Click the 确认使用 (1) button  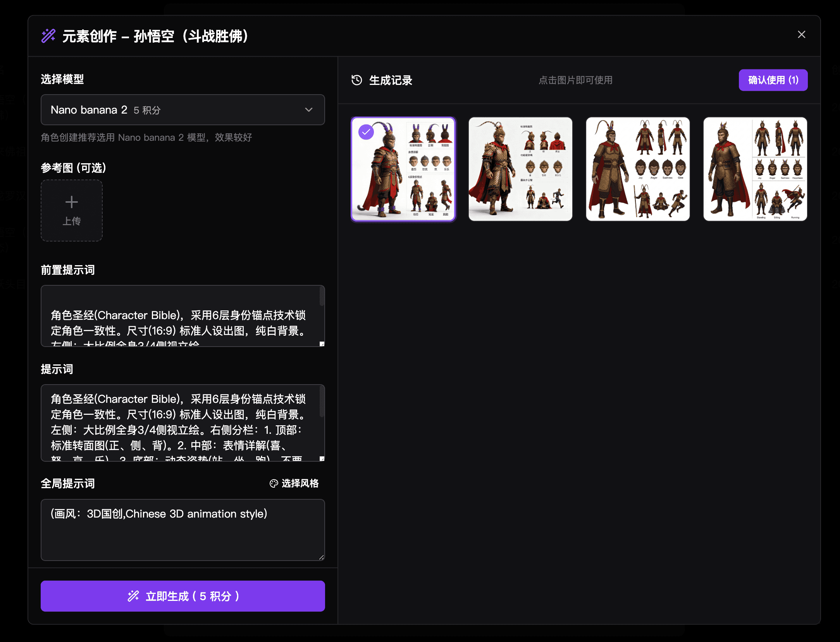coord(773,80)
